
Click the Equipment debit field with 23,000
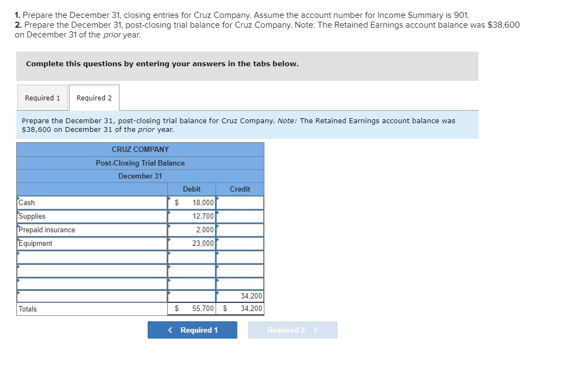(192, 244)
